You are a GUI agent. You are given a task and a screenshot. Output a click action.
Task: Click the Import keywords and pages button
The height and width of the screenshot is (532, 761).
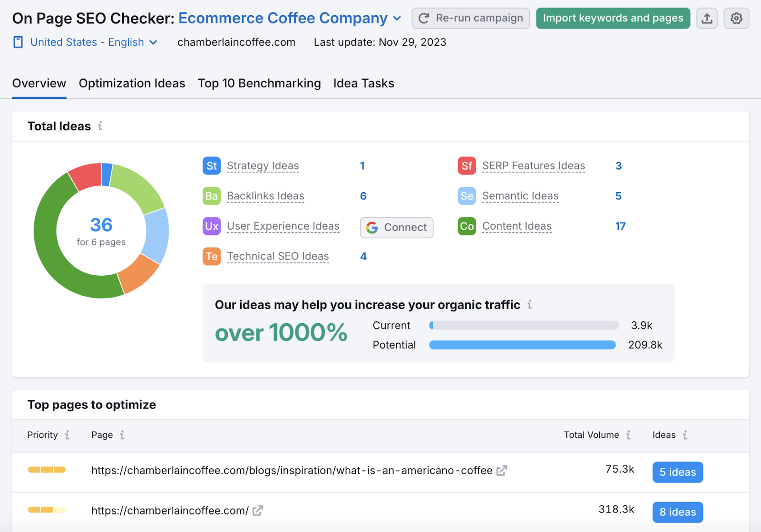coord(613,18)
